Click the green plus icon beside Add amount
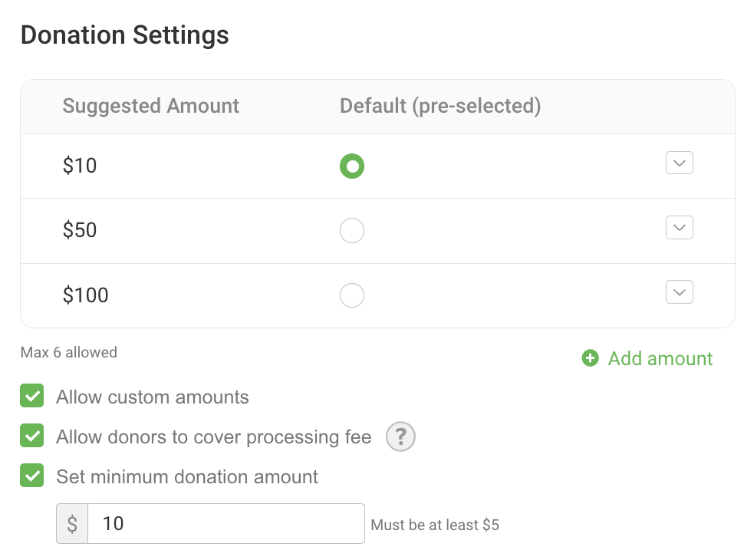744x560 pixels. (x=590, y=358)
